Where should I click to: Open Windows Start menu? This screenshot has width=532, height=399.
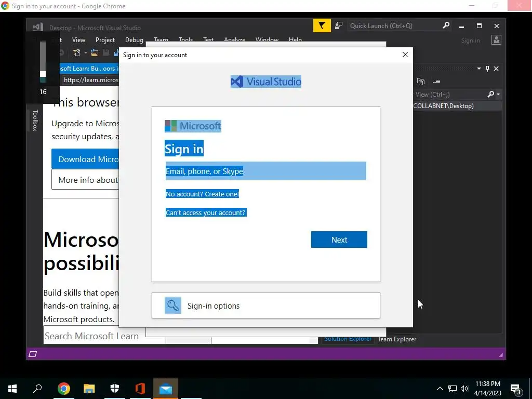click(x=12, y=389)
